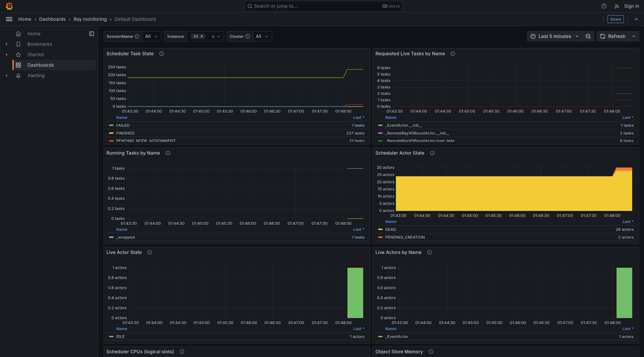
Task: Click the Search or jump to field
Action: click(x=323, y=6)
